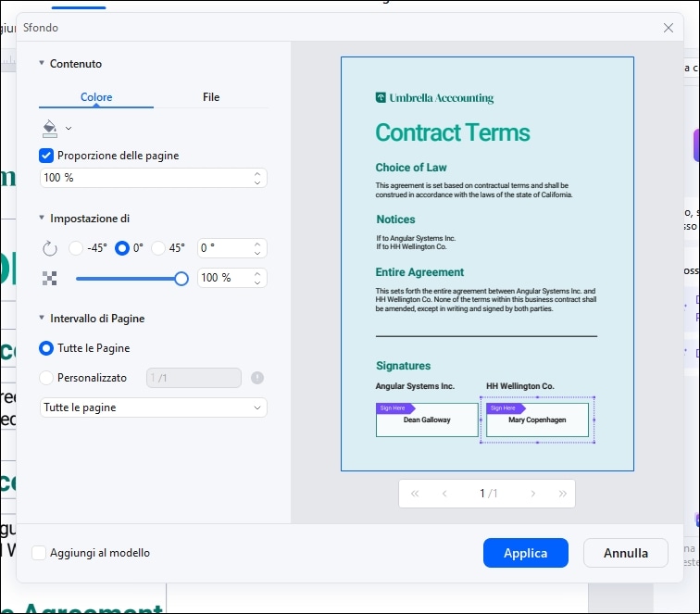This screenshot has width=700, height=614.
Task: Select the -45° rotation option
Action: coord(76,248)
